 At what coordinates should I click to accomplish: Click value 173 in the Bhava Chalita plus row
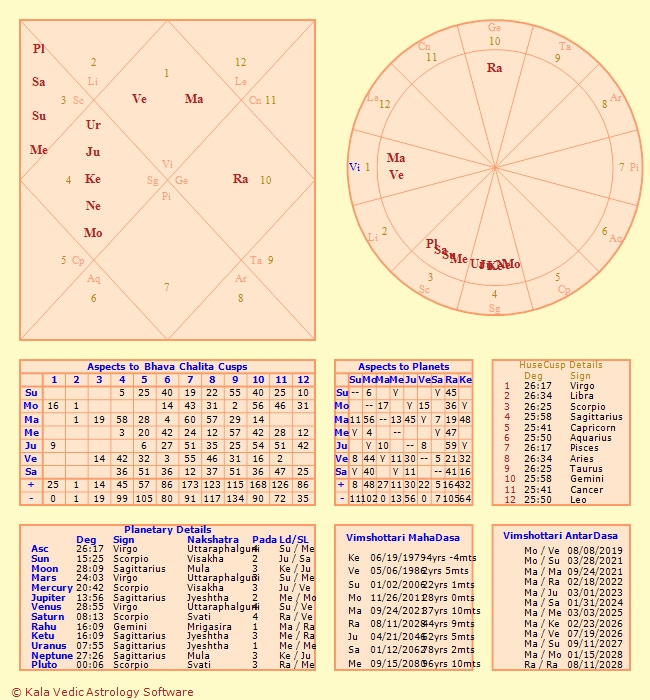click(x=191, y=485)
